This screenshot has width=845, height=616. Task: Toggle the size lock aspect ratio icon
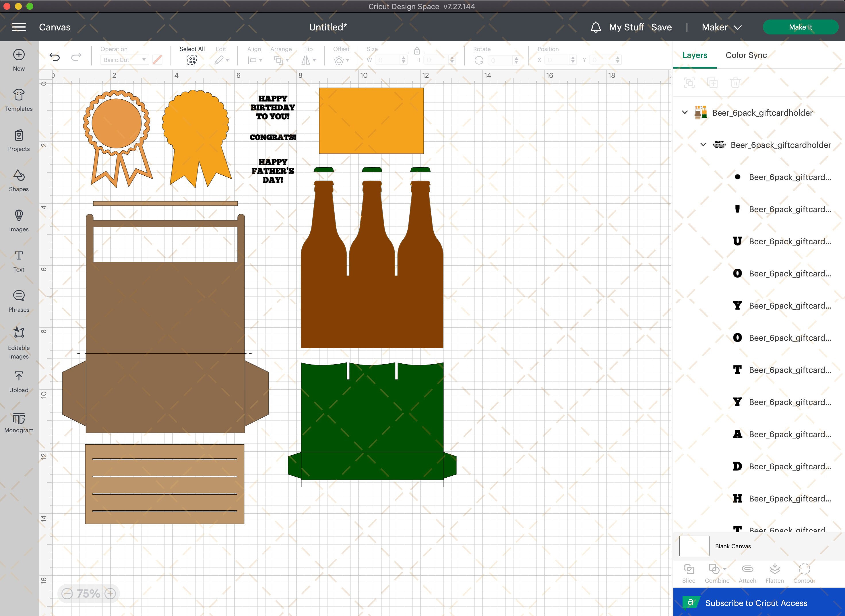point(417,51)
